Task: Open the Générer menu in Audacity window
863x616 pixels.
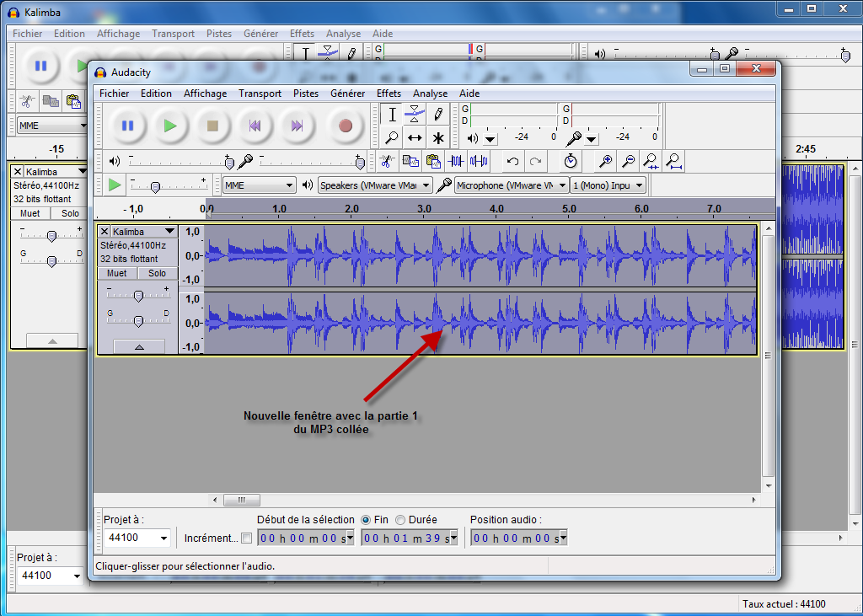Action: tap(347, 94)
